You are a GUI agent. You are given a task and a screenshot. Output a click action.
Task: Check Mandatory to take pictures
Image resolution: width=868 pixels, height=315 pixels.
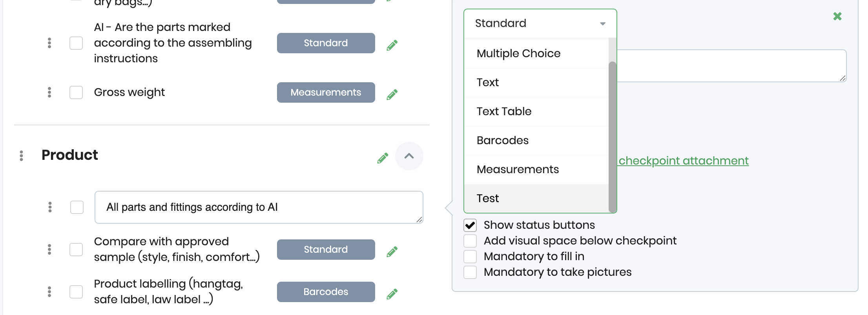pos(470,272)
